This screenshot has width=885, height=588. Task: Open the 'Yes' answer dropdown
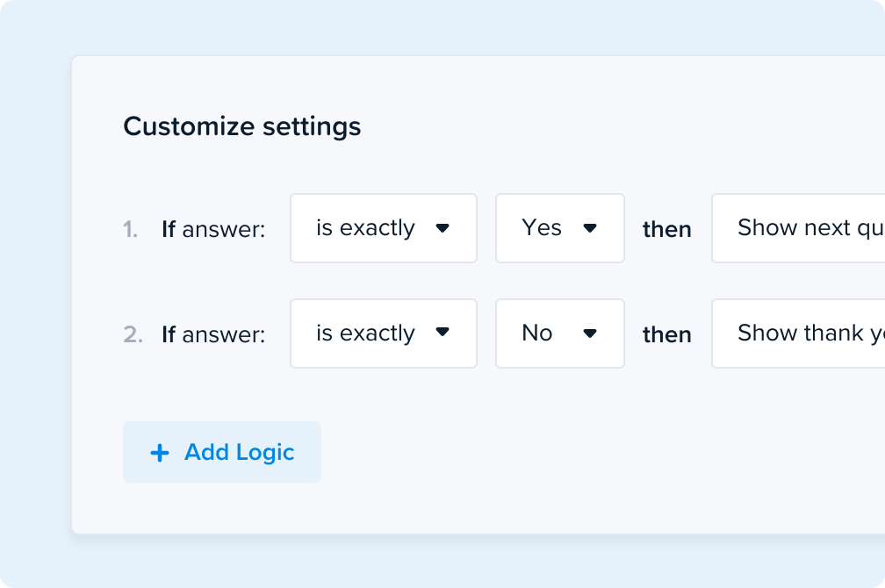559,228
